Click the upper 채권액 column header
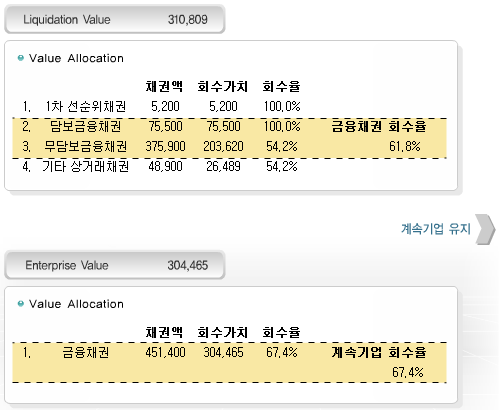 point(164,87)
